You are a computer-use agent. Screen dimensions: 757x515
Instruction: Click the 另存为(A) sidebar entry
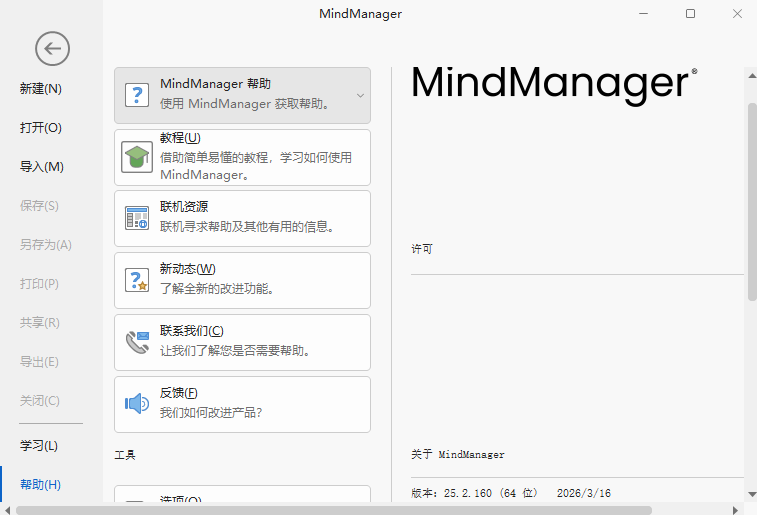tap(46, 245)
